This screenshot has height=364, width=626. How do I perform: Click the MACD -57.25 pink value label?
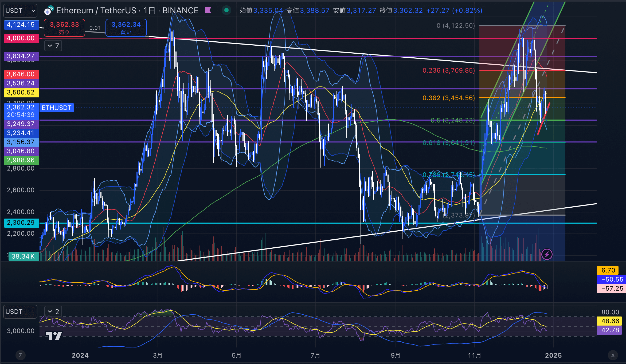point(612,288)
